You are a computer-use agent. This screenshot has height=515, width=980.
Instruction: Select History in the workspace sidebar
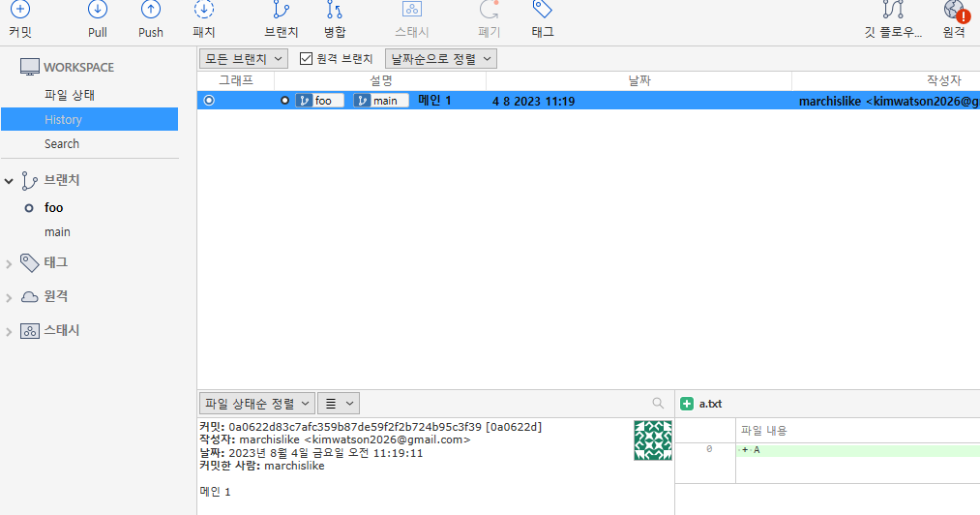(89, 119)
